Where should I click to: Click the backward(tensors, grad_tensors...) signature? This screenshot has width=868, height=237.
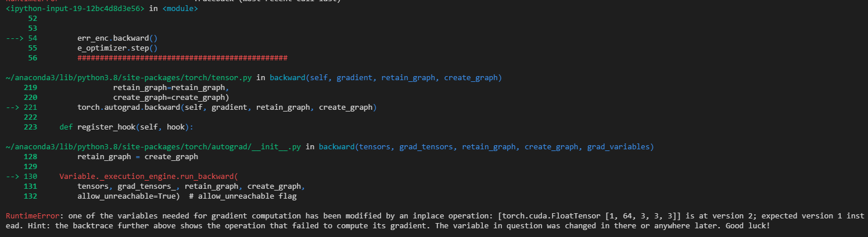pos(486,147)
